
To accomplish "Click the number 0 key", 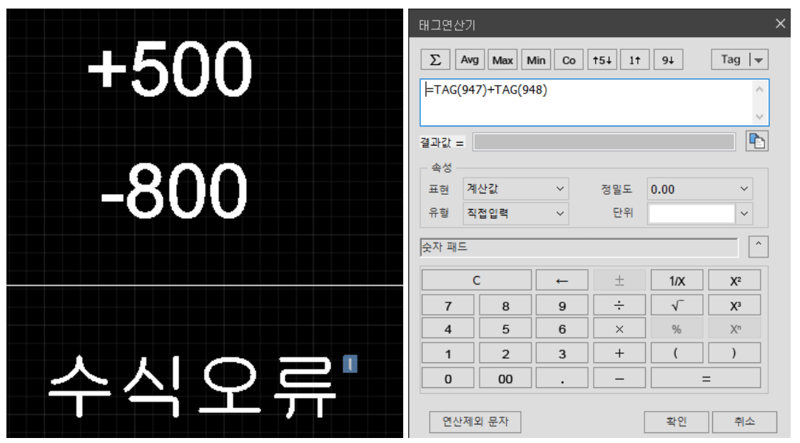I will tap(448, 378).
